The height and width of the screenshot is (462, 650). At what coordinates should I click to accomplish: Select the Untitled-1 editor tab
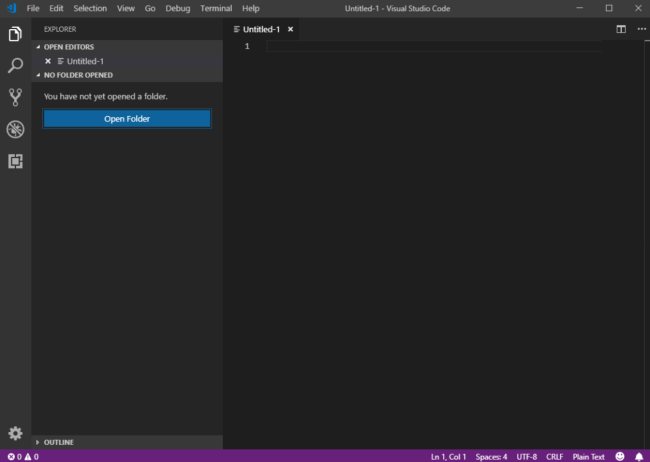[261, 29]
